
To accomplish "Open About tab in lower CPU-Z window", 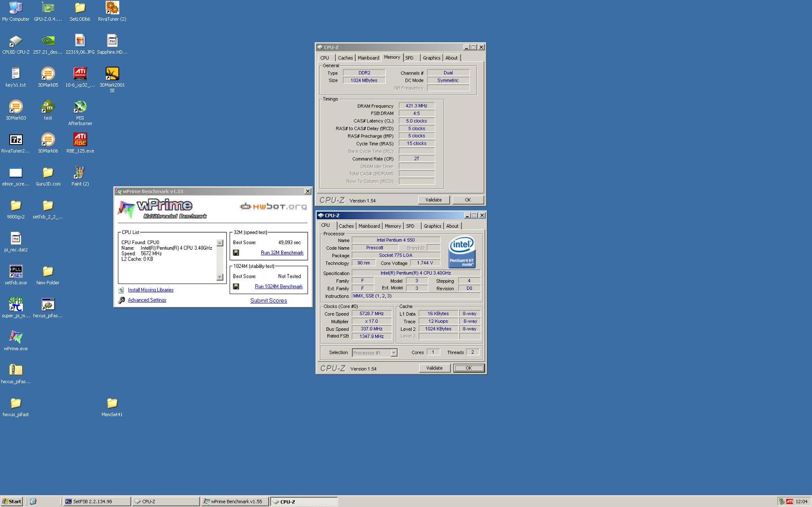I will [x=452, y=226].
